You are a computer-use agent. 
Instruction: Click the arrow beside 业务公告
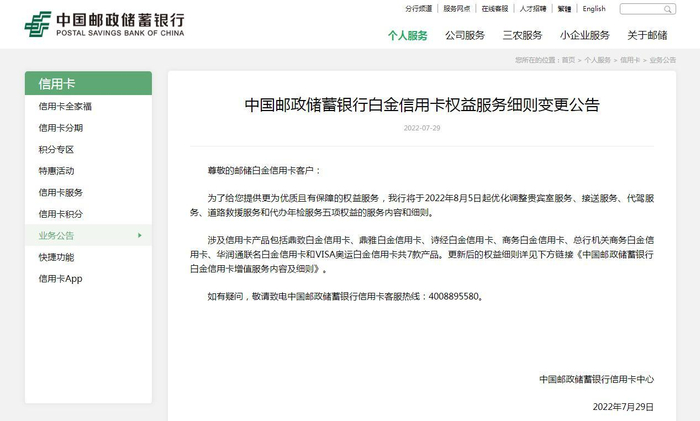(140, 235)
